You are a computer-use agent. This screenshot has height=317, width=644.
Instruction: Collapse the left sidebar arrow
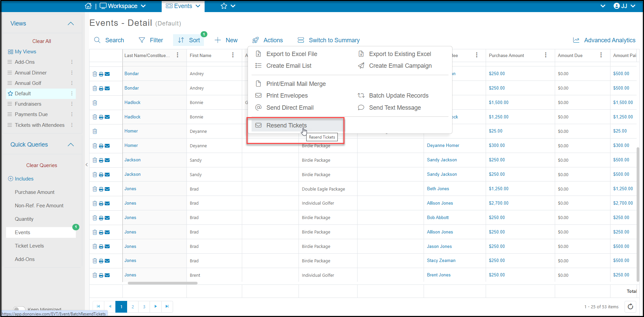pos(87,165)
